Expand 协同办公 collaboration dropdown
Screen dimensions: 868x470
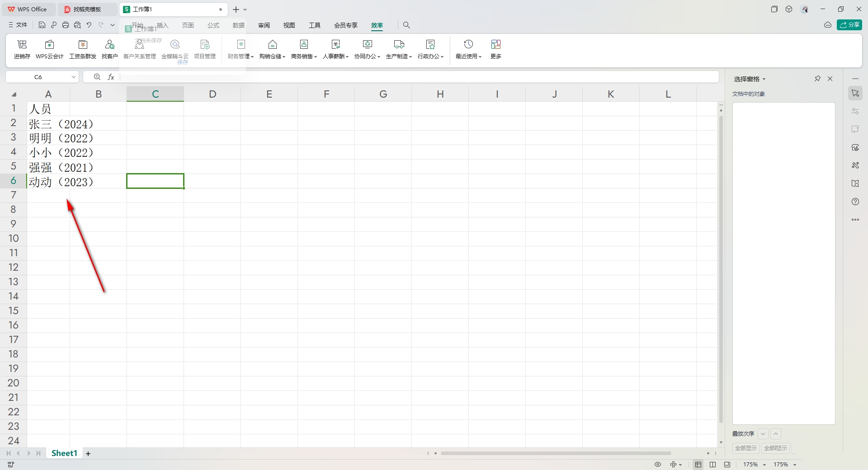[367, 49]
